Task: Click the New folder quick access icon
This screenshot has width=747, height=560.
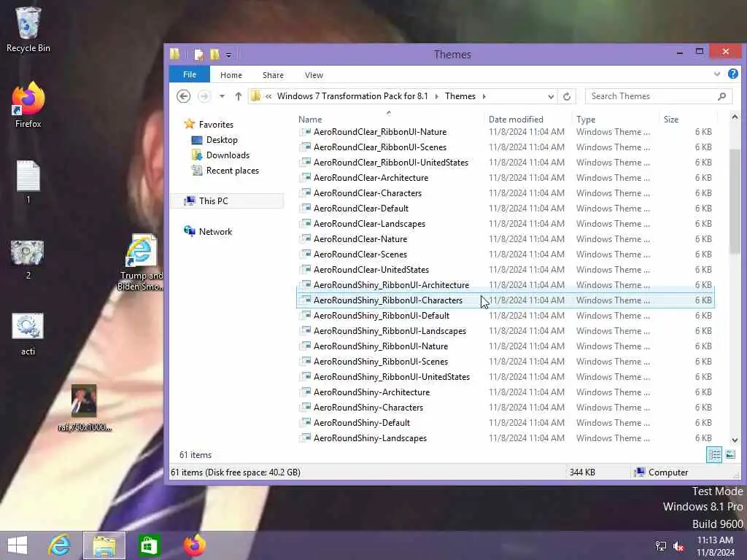Action: [x=215, y=54]
